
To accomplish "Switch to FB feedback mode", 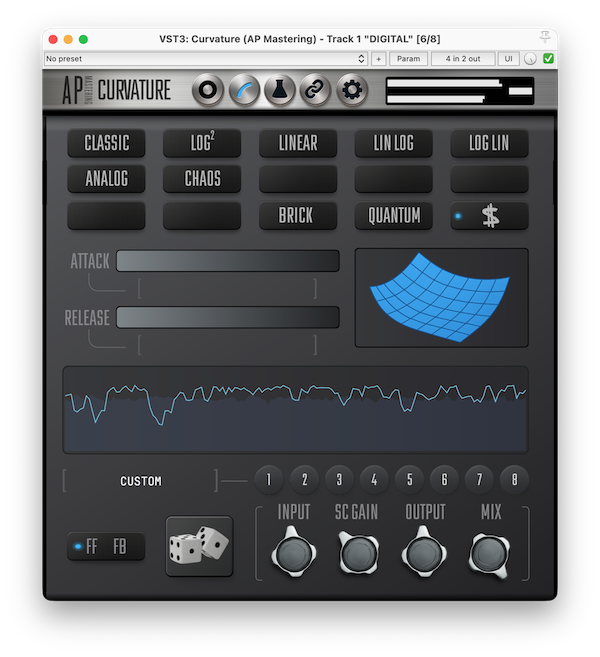I will click(x=119, y=546).
